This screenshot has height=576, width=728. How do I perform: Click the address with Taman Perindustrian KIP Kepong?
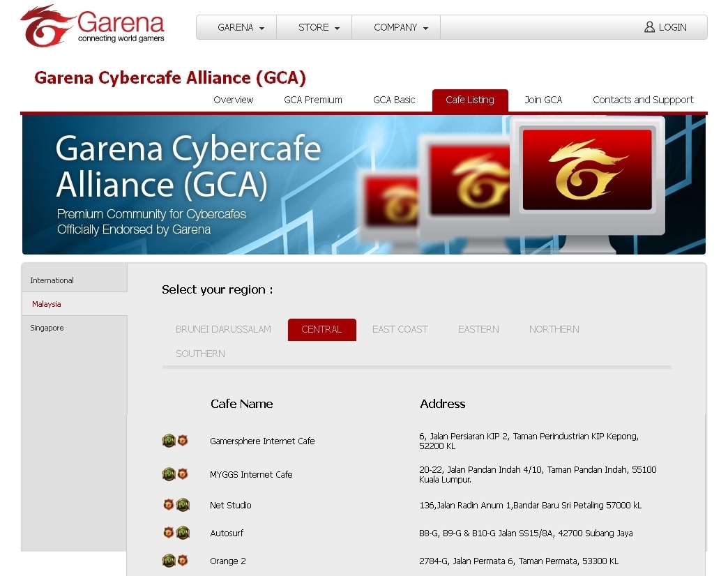(529, 441)
